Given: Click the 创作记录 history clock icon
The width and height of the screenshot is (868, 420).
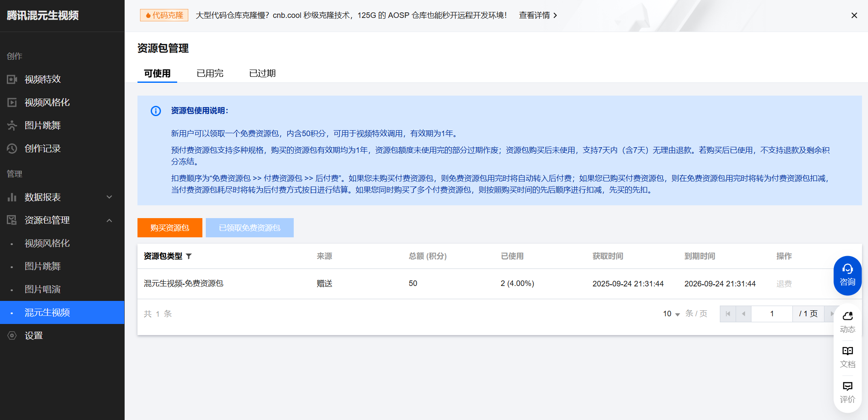Looking at the screenshot, I should [12, 149].
